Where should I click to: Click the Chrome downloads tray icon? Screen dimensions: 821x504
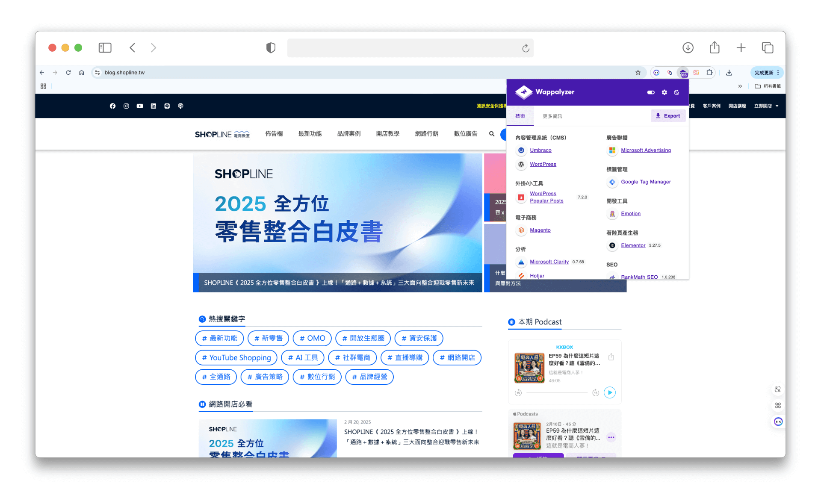[x=729, y=73]
